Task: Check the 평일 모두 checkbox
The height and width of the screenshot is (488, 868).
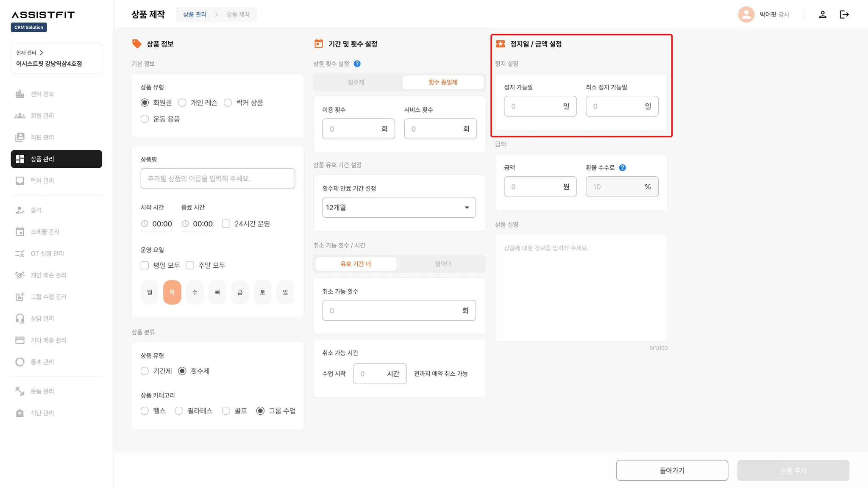Action: (x=145, y=265)
